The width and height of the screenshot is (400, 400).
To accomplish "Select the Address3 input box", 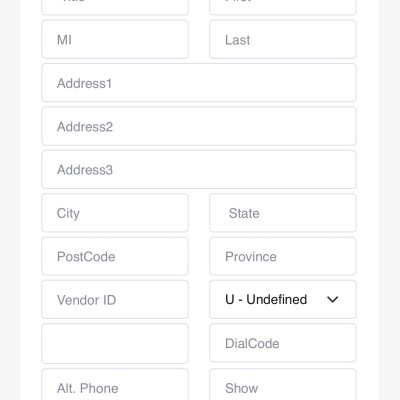I will click(199, 169).
